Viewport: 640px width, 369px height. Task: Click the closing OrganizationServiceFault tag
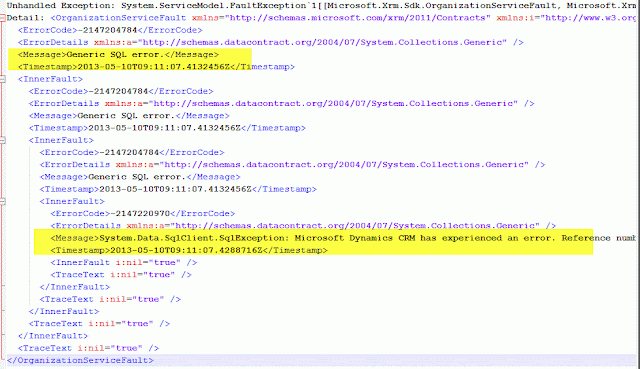(x=80, y=360)
